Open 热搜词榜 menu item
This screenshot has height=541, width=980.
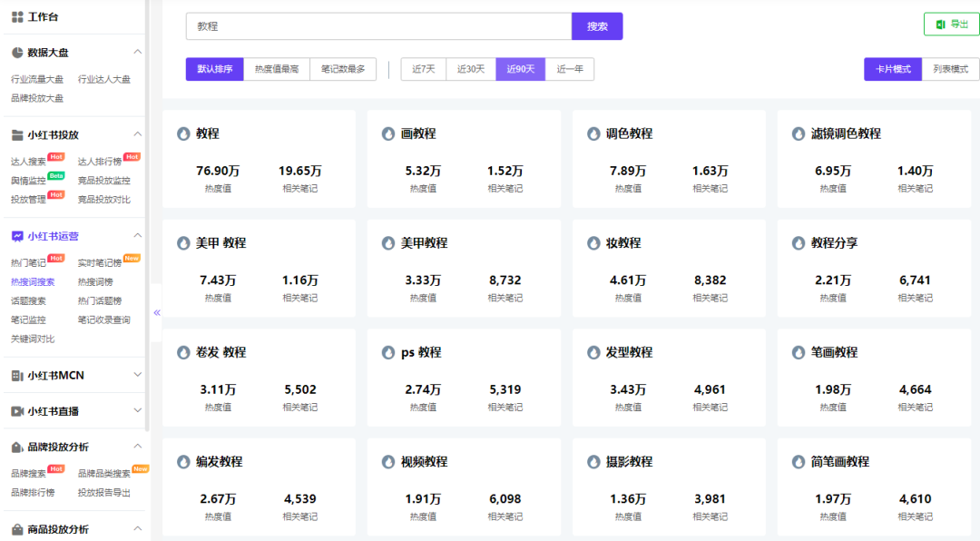95,282
